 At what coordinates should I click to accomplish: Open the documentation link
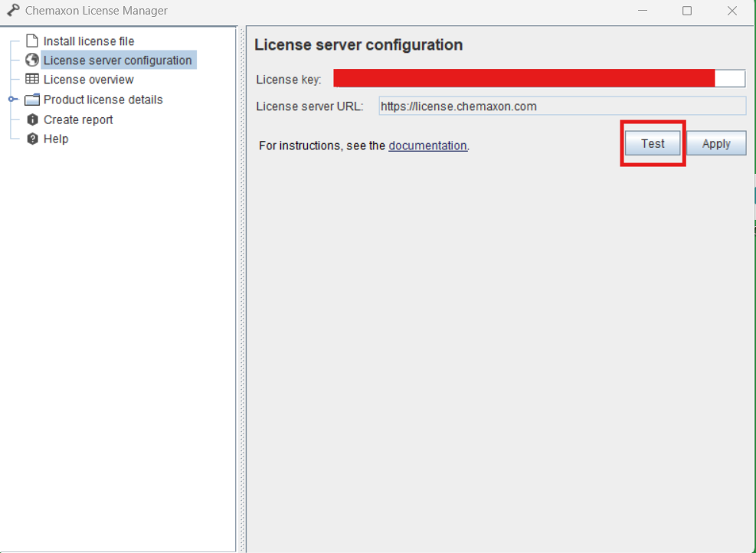click(427, 146)
